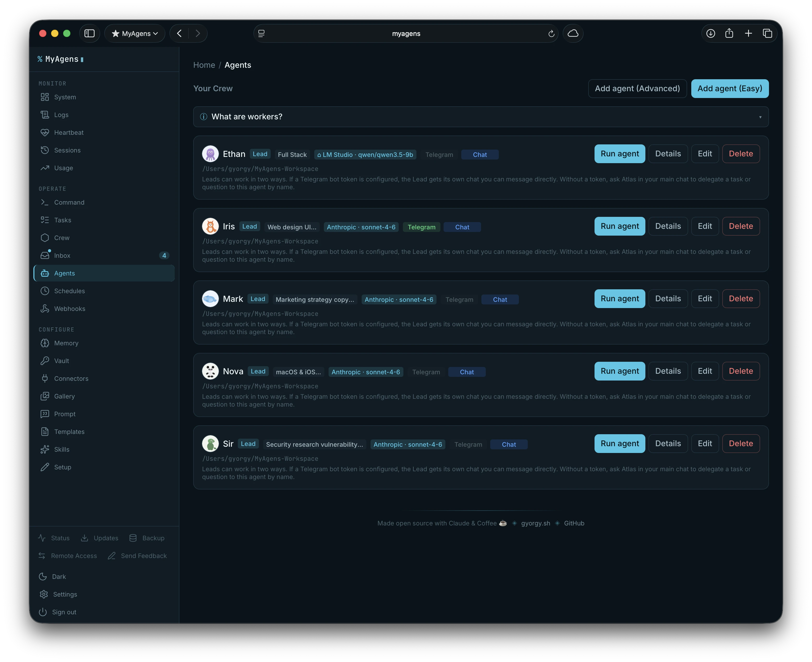Click Ethan's LM Studio model badge
This screenshot has width=812, height=662.
click(365, 155)
